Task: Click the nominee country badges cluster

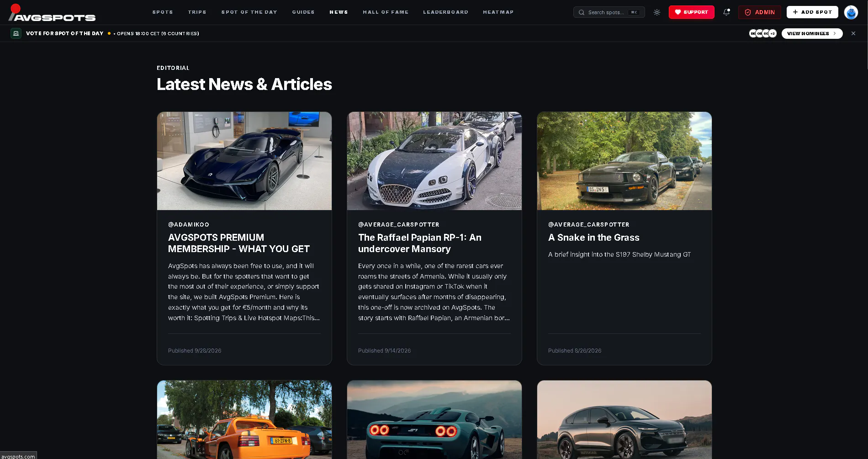Action: click(763, 33)
